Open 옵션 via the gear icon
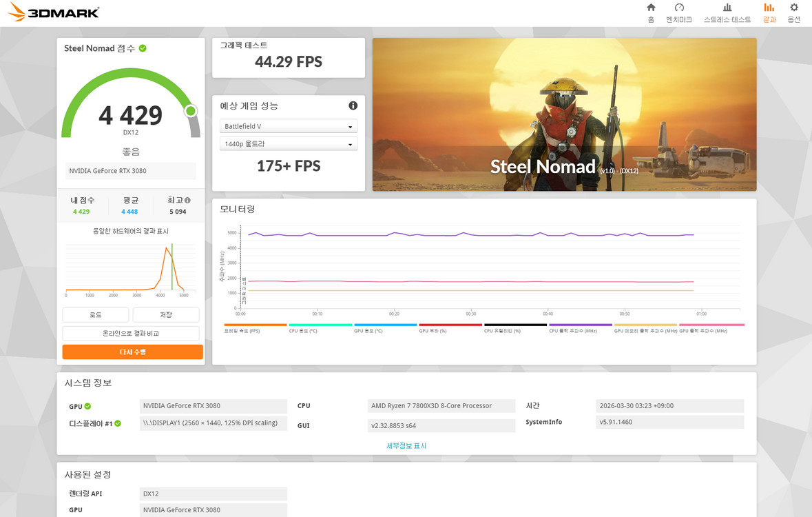The height and width of the screenshot is (517, 812). 793,14
